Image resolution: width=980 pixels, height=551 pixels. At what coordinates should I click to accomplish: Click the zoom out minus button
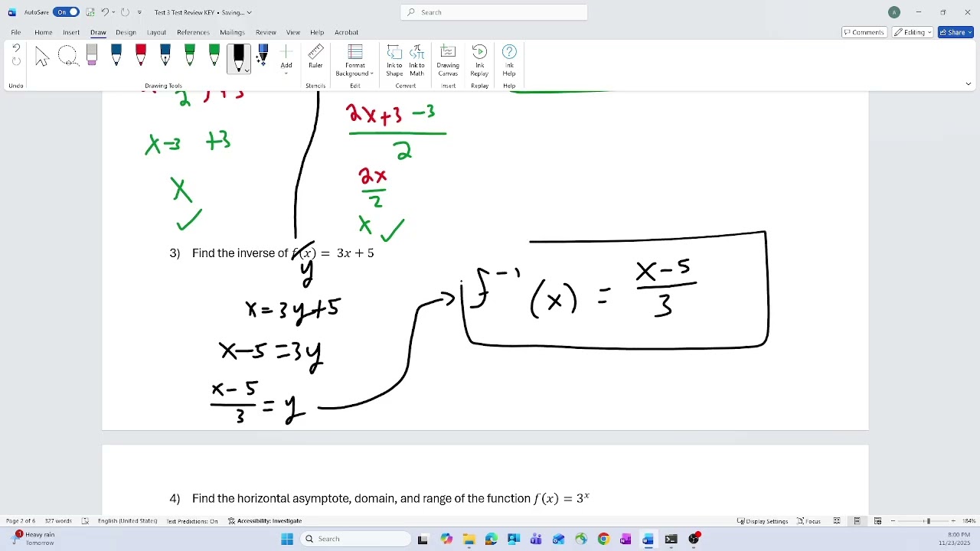[893, 521]
